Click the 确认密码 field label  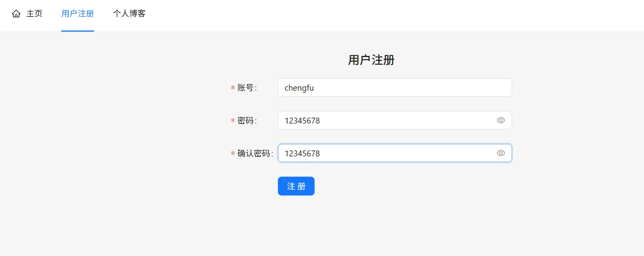point(255,154)
